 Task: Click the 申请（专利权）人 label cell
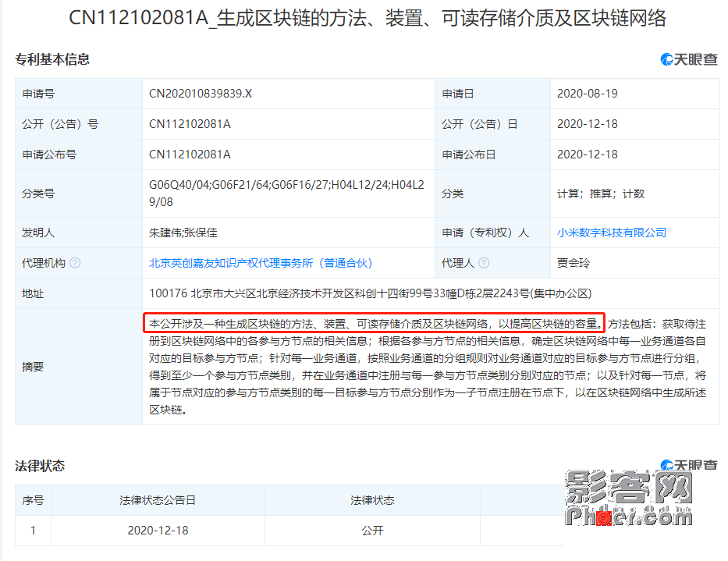tap(492, 233)
